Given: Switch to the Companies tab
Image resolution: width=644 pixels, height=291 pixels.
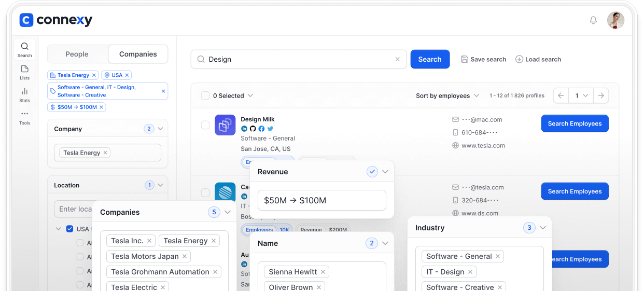Looking at the screenshot, I should 138,54.
